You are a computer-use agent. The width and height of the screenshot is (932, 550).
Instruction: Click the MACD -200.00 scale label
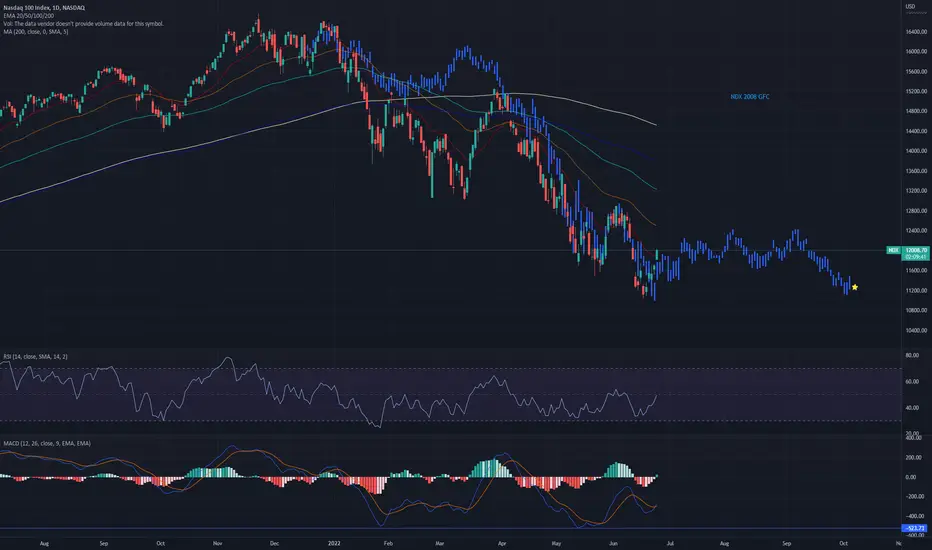(915, 496)
